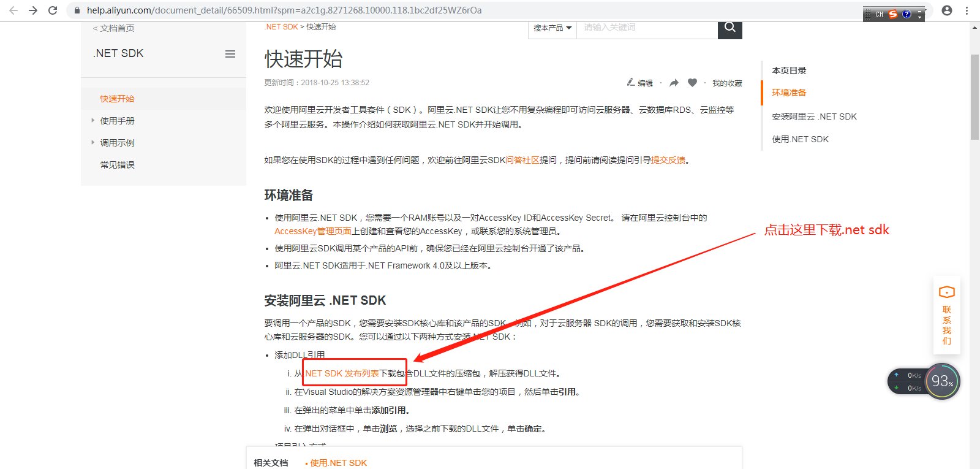Expand the 使用手册 sidebar section

(117, 121)
